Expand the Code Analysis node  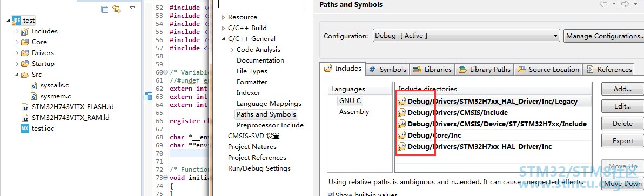click(232, 50)
